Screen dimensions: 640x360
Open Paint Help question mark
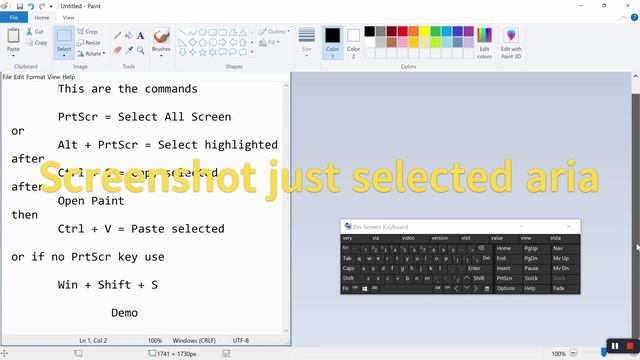pyautogui.click(x=634, y=18)
